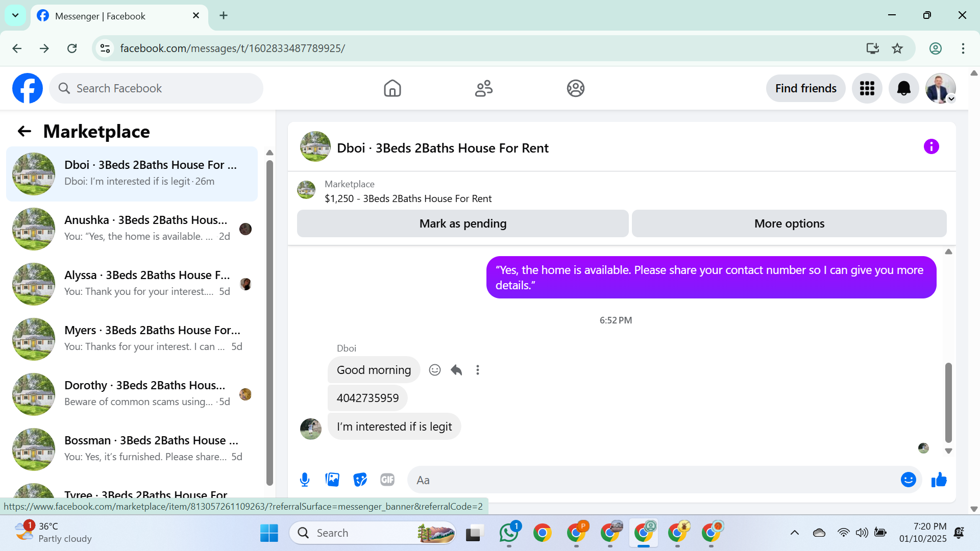Click the More options button
The height and width of the screenshot is (551, 980).
[x=789, y=223]
